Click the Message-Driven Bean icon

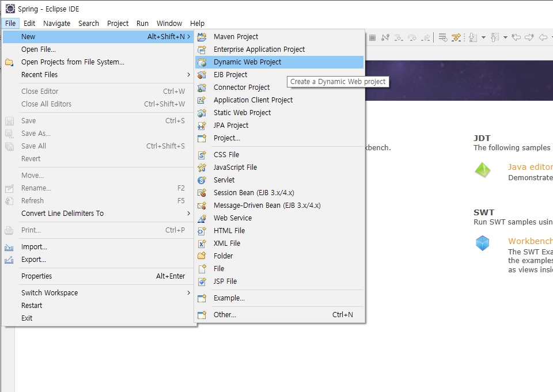coord(202,205)
